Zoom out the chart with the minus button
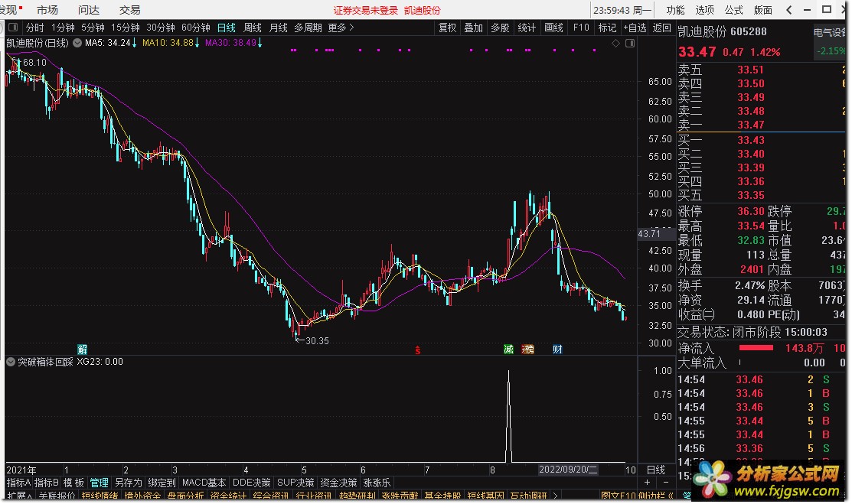Viewport: 852px width, 504px height. click(x=666, y=483)
